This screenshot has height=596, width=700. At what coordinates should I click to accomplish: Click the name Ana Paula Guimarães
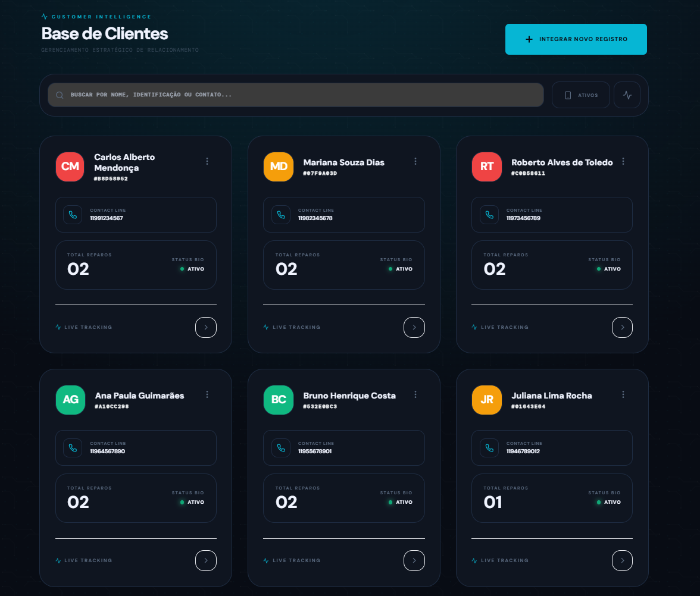click(x=139, y=396)
